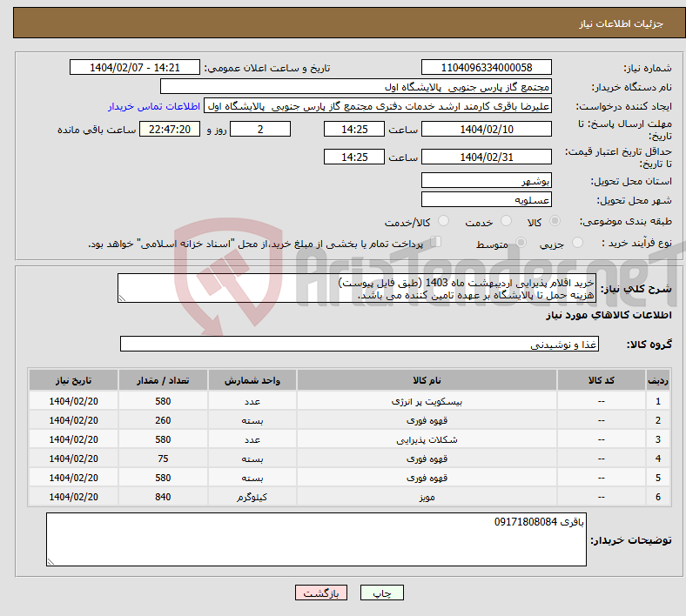Viewport: 686px width, 616px height.
Task: Select the خدمت radio button
Action: pos(506,221)
